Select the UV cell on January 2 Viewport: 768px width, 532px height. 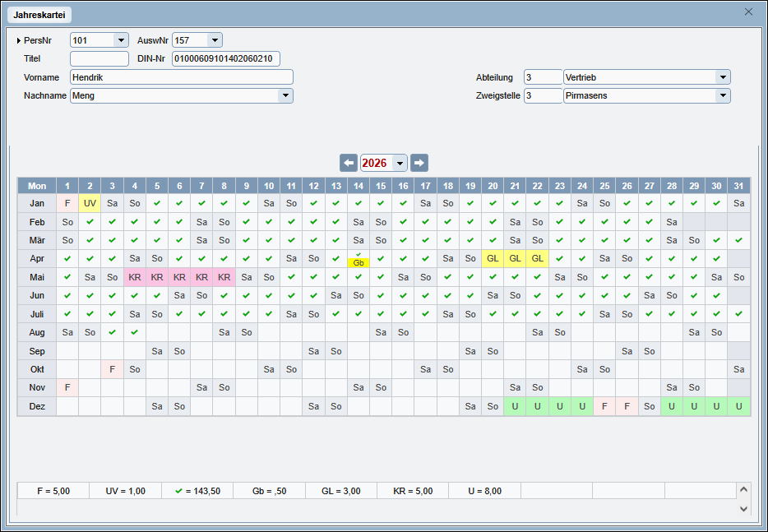[x=90, y=203]
